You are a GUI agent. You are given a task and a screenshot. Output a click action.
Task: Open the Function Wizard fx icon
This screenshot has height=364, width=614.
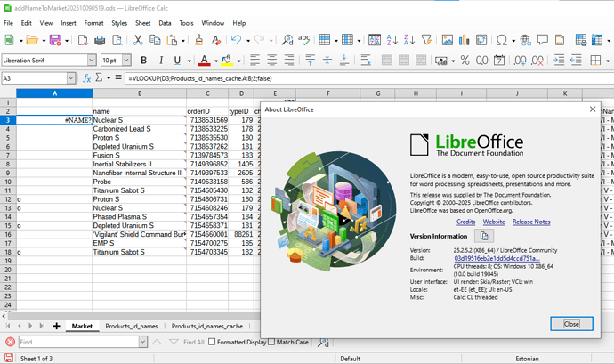click(x=88, y=78)
